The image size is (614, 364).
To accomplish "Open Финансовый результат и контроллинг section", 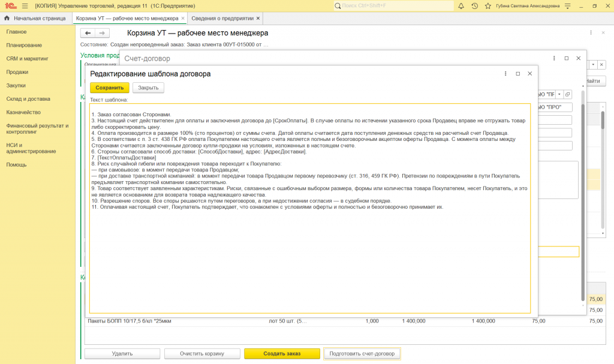I will click(37, 129).
